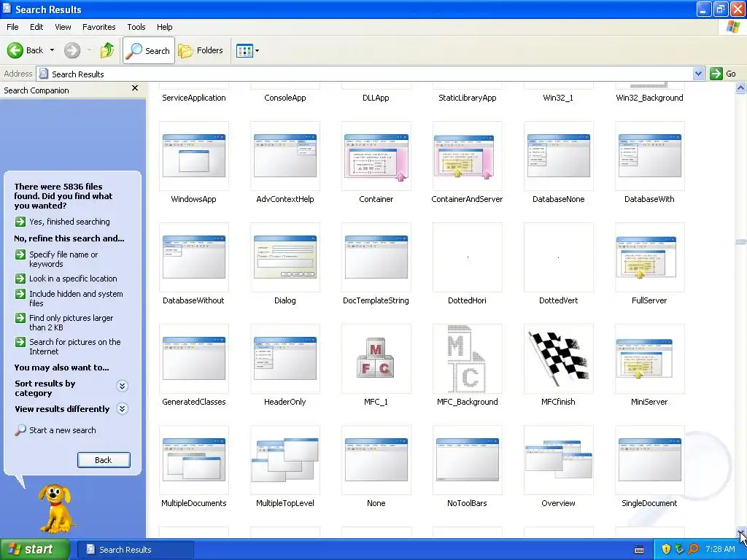
Task: Select the DatabaseWithout thumbnail
Action: coord(193,257)
